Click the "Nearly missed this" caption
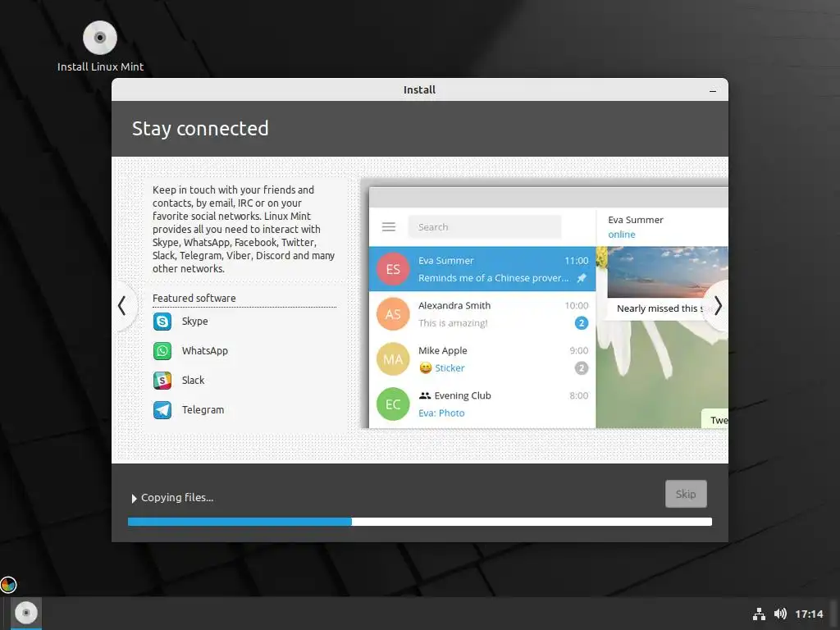This screenshot has width=840, height=630. [657, 308]
